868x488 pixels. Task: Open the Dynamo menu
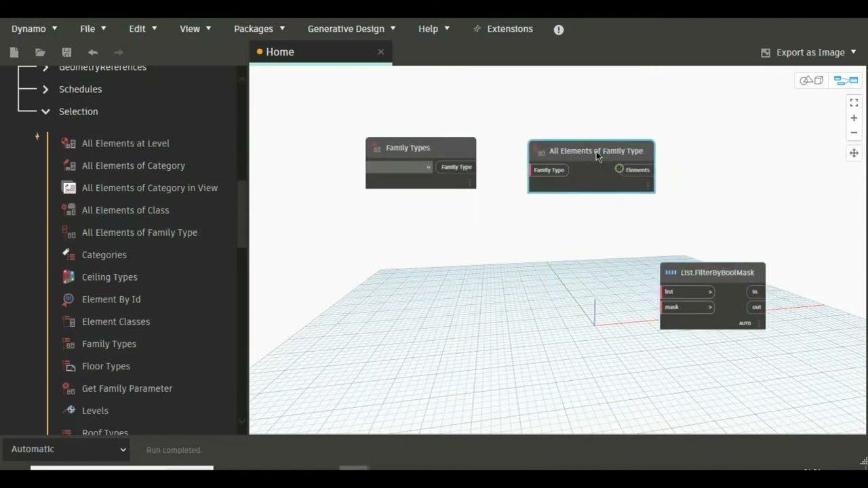(35, 28)
